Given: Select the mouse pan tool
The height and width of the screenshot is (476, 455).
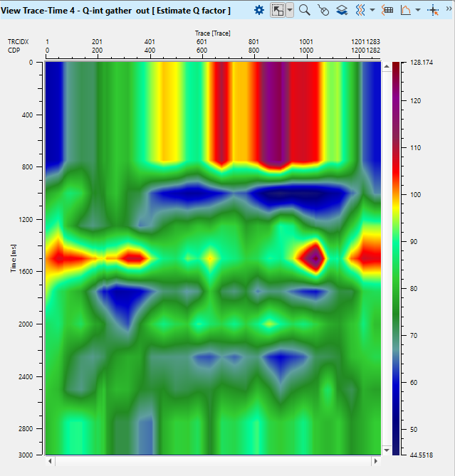Looking at the screenshot, I should [x=323, y=11].
